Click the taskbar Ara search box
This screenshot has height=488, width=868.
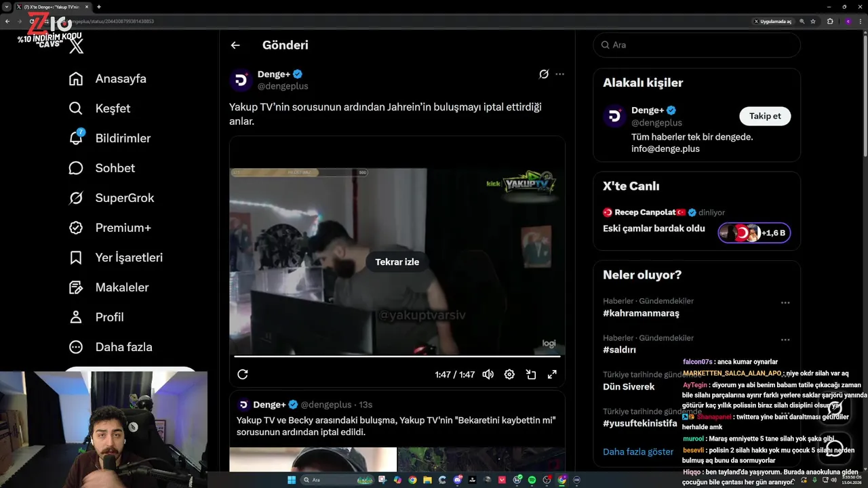tap(338, 480)
